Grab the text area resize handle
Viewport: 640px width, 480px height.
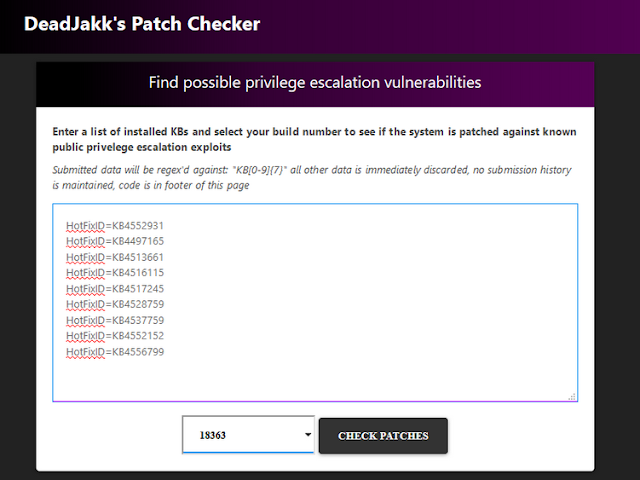572,396
